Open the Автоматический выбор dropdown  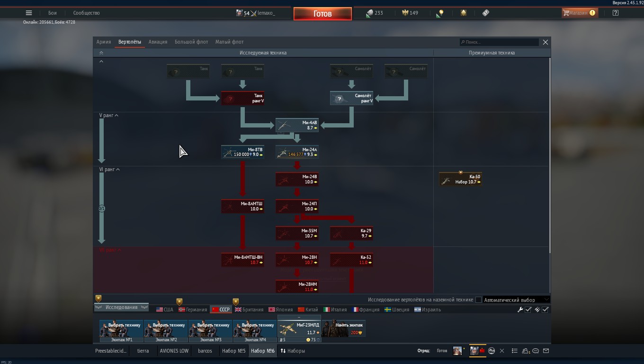(516, 300)
